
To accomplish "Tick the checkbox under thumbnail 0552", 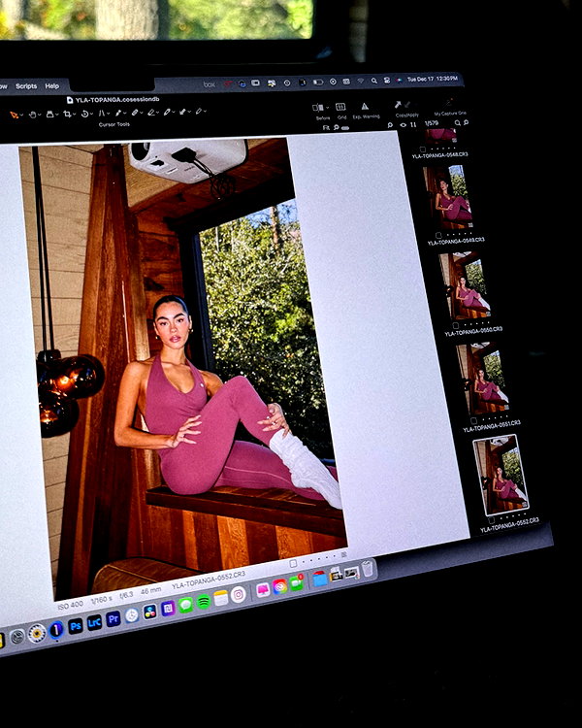I will click(492, 520).
